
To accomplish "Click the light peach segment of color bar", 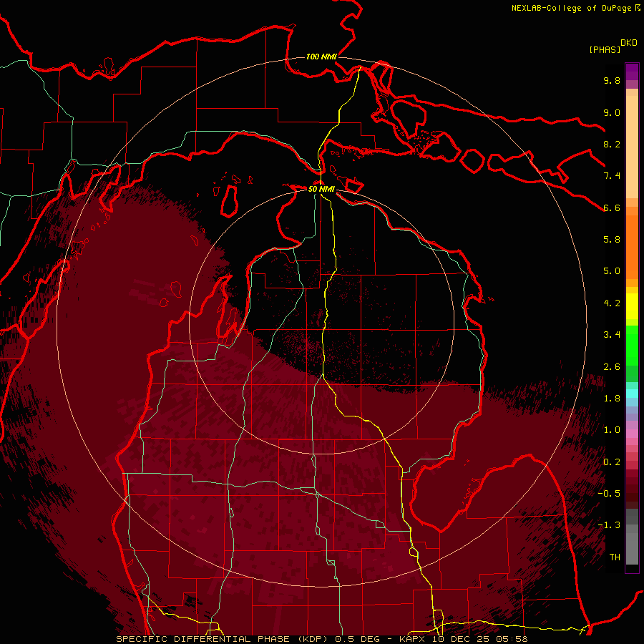I will [632, 148].
